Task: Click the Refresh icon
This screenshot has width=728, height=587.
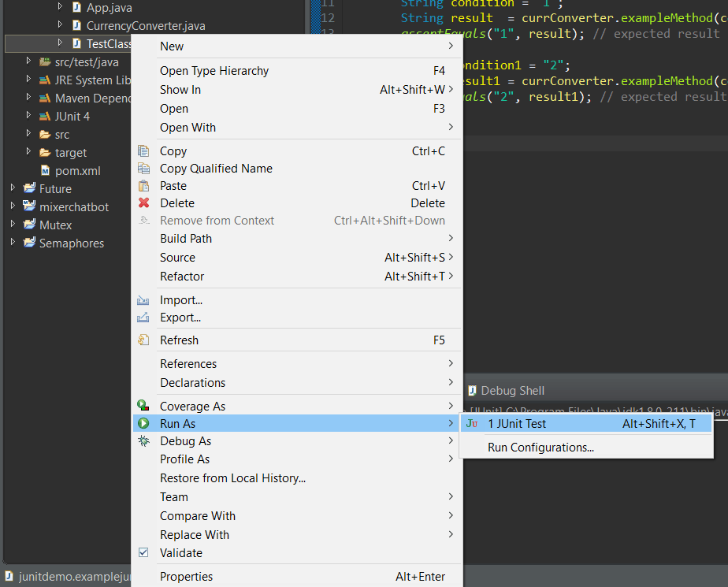Action: point(144,340)
